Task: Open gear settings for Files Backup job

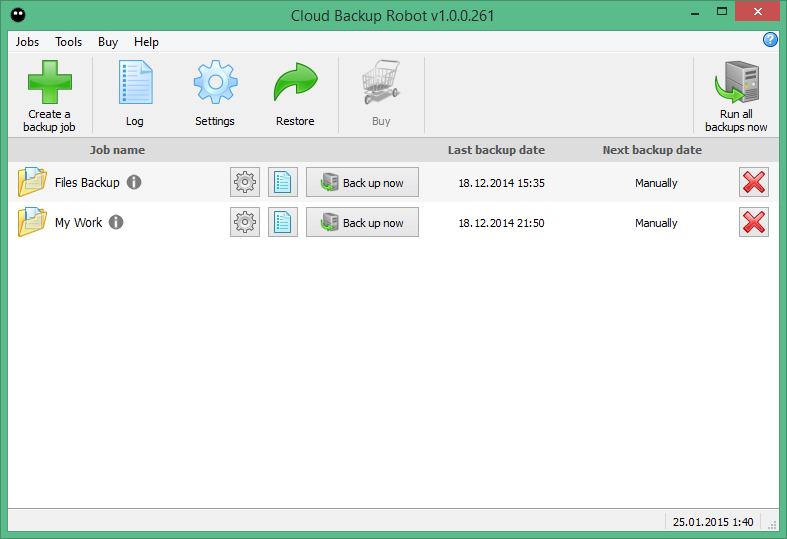Action: pyautogui.click(x=245, y=183)
